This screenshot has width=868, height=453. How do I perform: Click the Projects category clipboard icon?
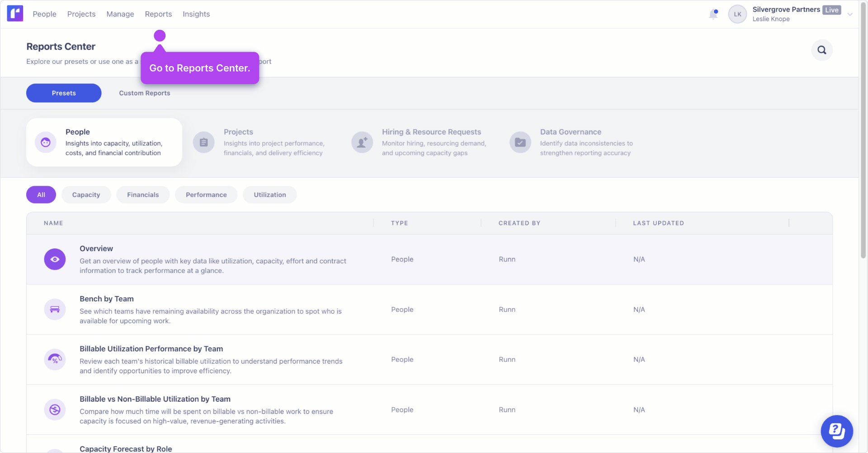tap(204, 143)
